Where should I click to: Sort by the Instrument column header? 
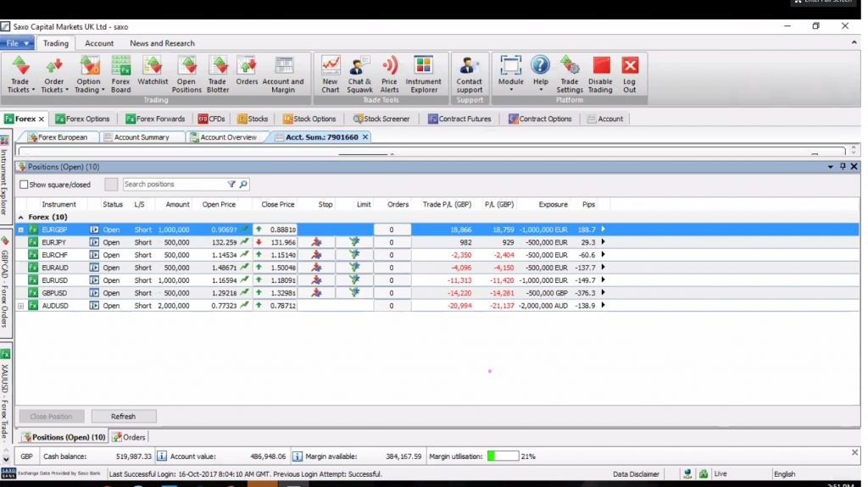(x=58, y=205)
